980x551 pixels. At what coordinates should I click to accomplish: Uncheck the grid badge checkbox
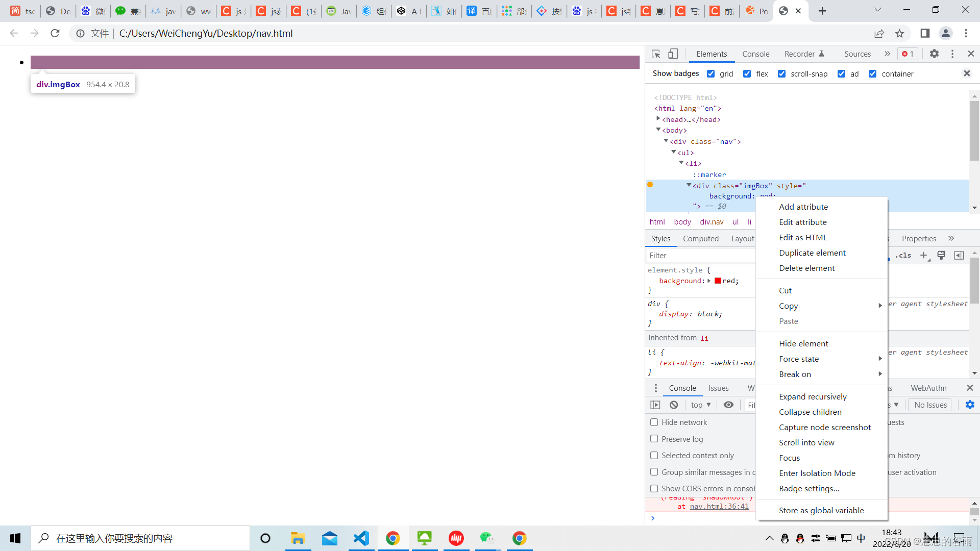(710, 73)
